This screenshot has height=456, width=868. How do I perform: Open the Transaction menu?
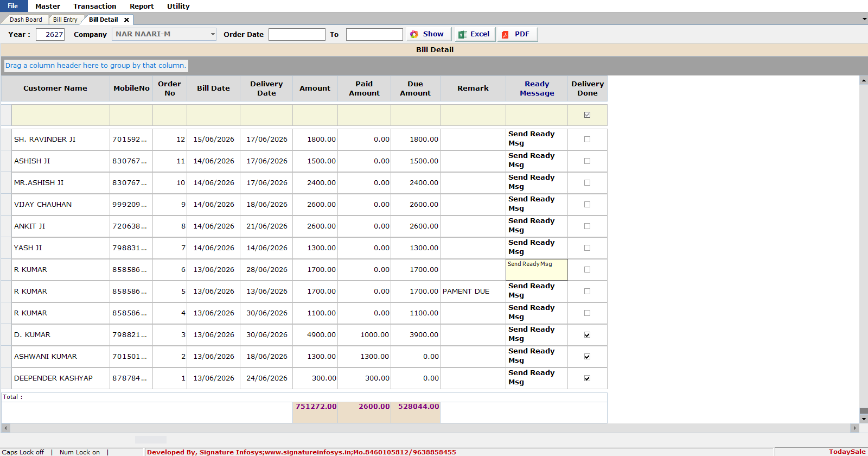(x=95, y=6)
